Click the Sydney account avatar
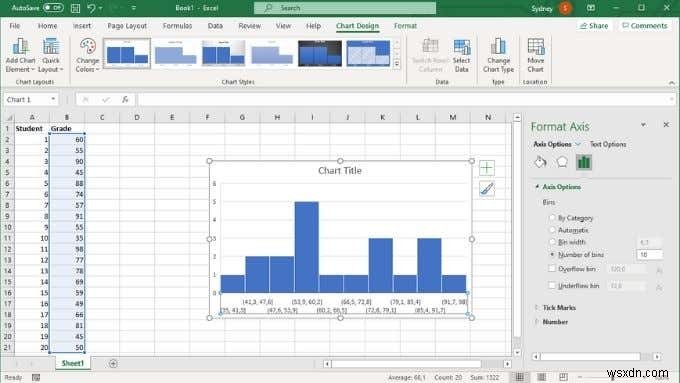 click(565, 8)
